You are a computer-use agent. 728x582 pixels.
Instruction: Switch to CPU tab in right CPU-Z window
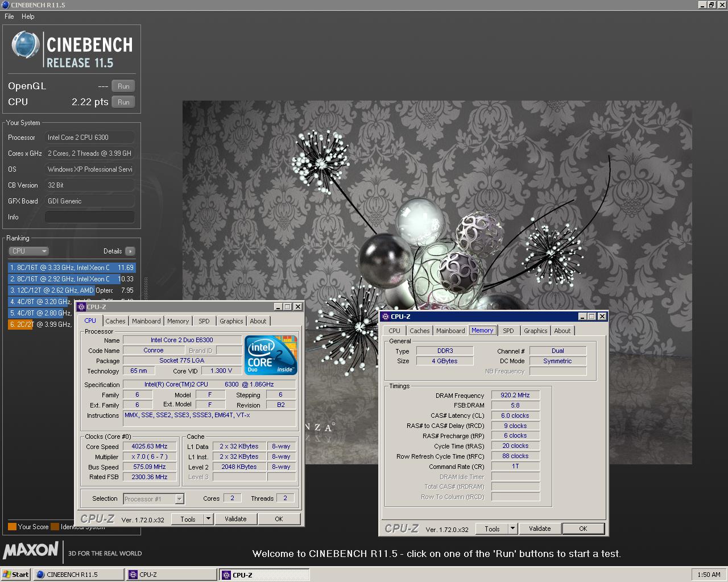[395, 331]
